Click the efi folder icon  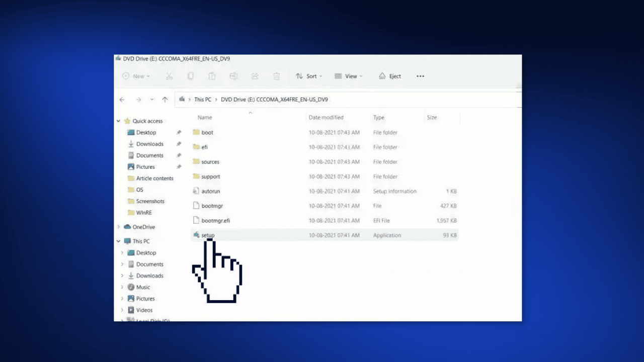[196, 147]
